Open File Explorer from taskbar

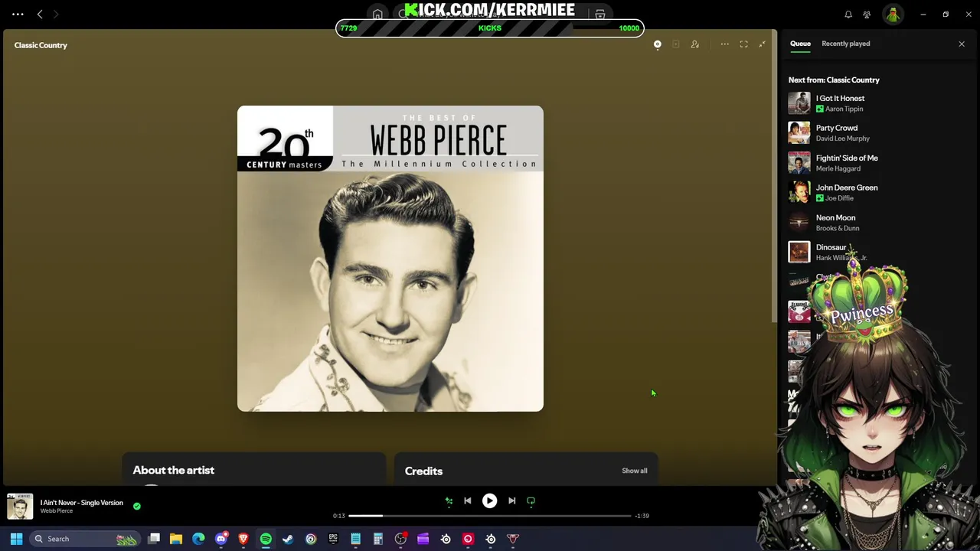pyautogui.click(x=175, y=539)
